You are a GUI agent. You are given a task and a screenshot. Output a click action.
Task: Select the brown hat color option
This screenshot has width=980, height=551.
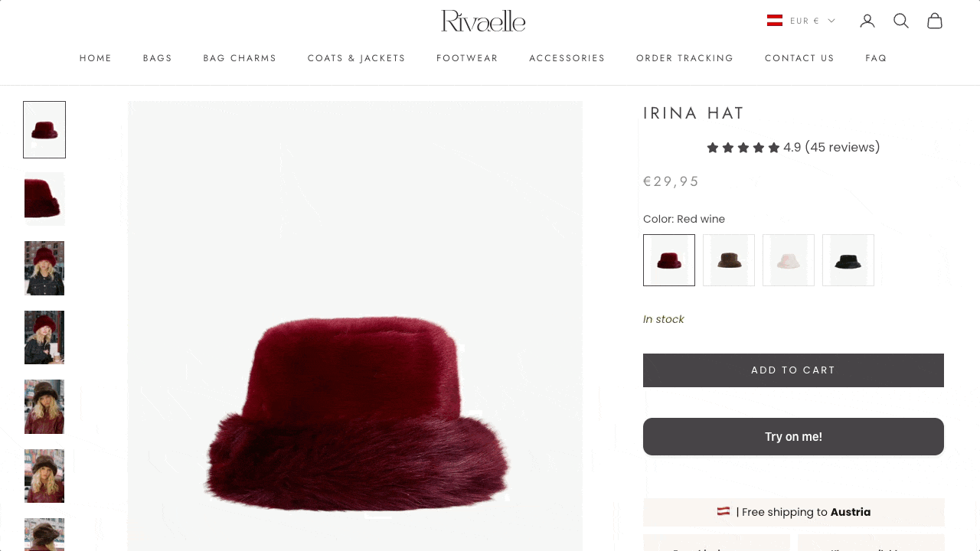click(x=729, y=260)
